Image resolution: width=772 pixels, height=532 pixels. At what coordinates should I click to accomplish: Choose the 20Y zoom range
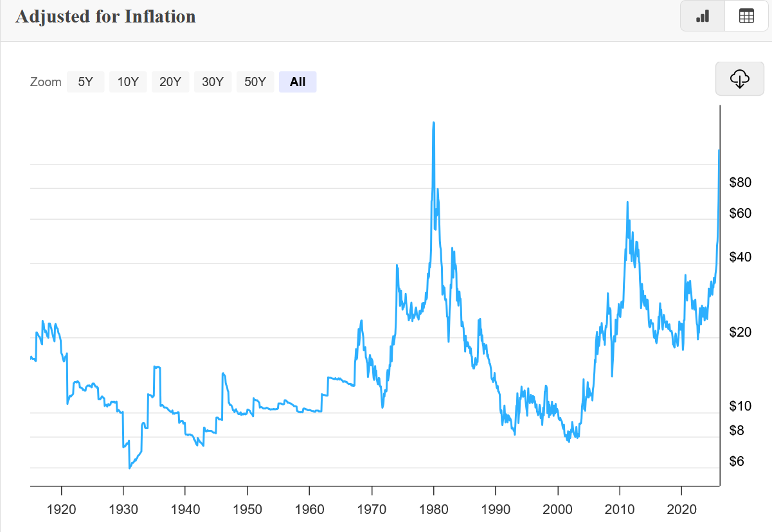(x=170, y=82)
